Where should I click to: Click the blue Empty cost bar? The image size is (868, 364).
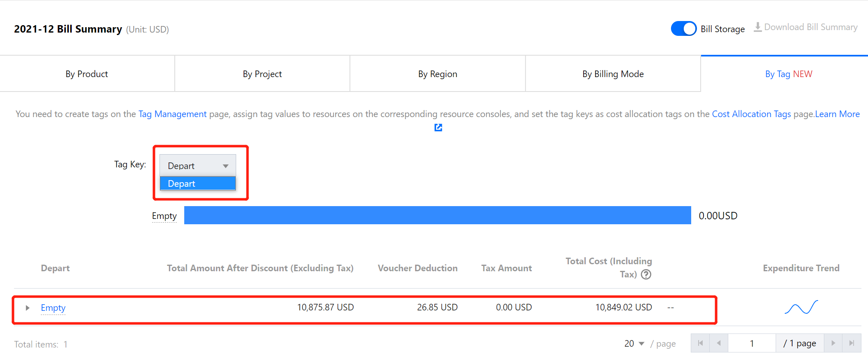coord(437,215)
